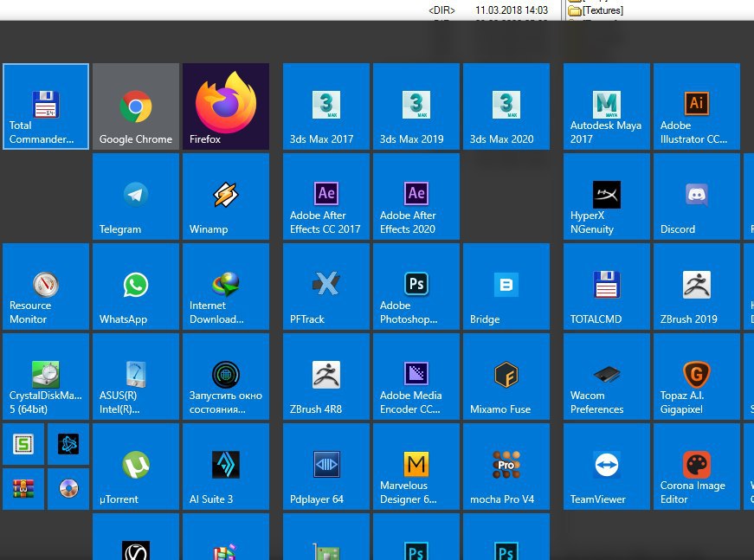754x560 pixels.
Task: Open Adobe Media Encoder CC tile
Action: click(x=416, y=377)
